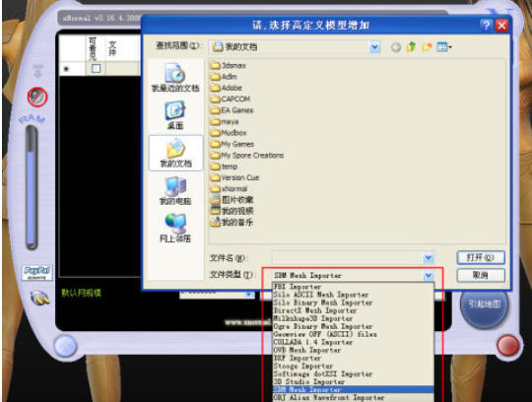Choose FBX Importer from file type list
Viewport: 532px width, 402px height.
tap(353, 287)
